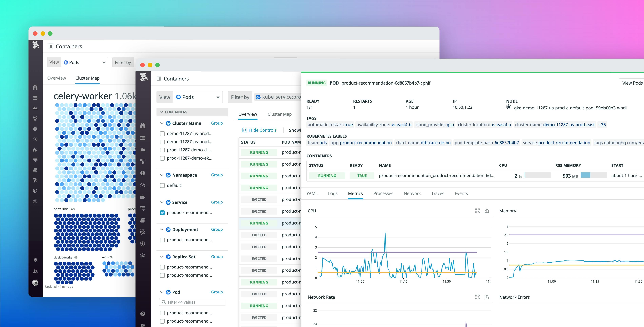Open Watchdog from the left sidebar
This screenshot has height=327, width=644.
143,126
